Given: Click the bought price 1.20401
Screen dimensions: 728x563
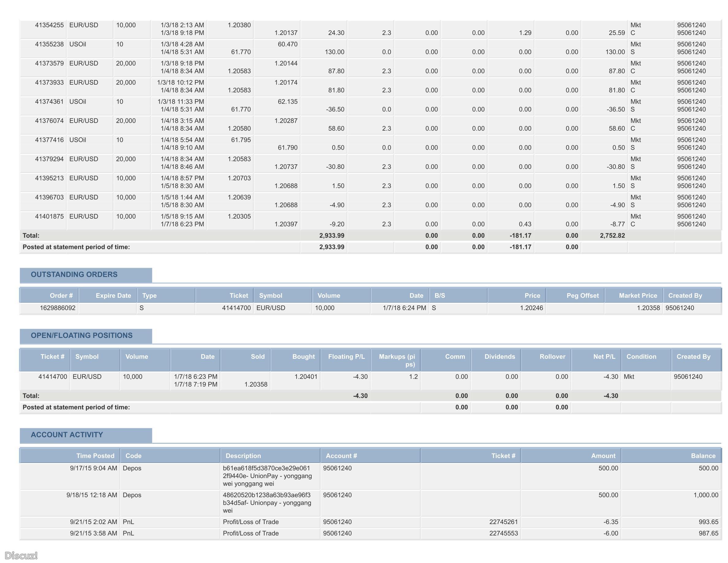Looking at the screenshot, I should pos(306,377).
